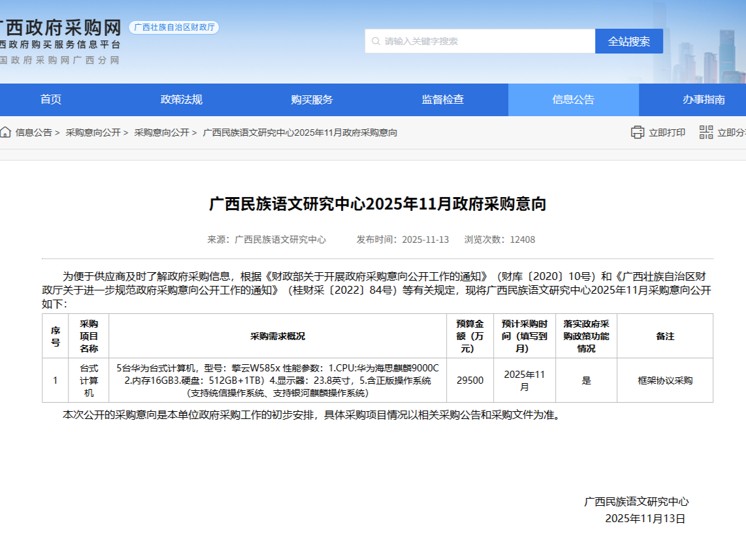Viewport: 746px width, 560px height.
Task: Switch to the 购买服务 tab
Action: click(x=312, y=99)
